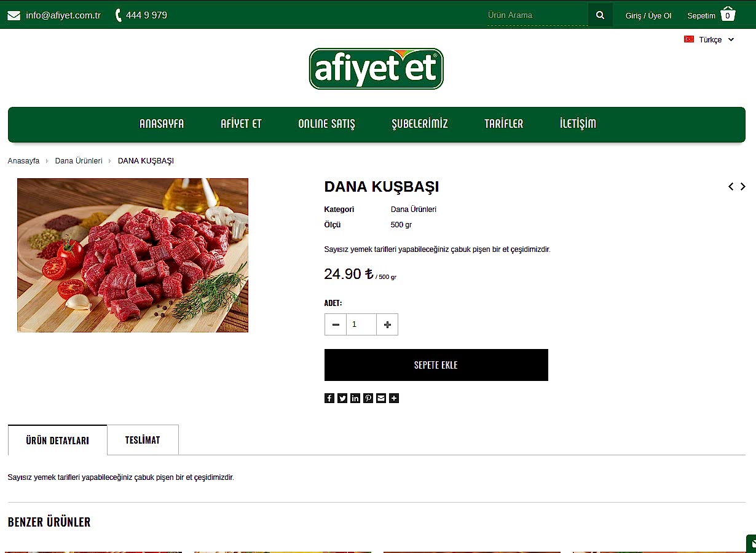Decrease quantity with minus button

(336, 324)
